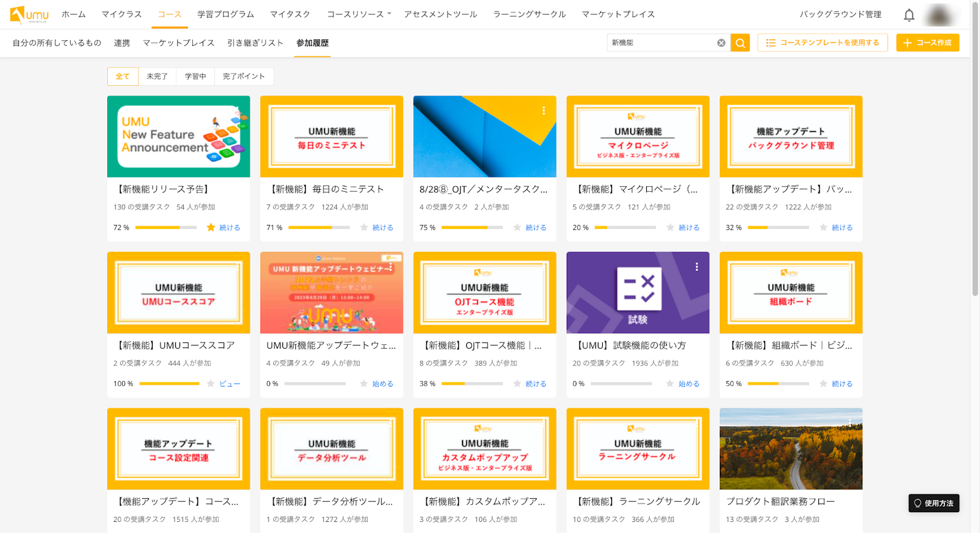Click progress bar of UMUコーススコア card
980x533 pixels.
[170, 384]
